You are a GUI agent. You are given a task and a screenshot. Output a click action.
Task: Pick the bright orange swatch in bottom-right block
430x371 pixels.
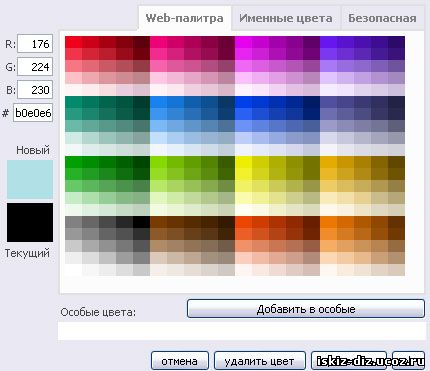pos(328,222)
